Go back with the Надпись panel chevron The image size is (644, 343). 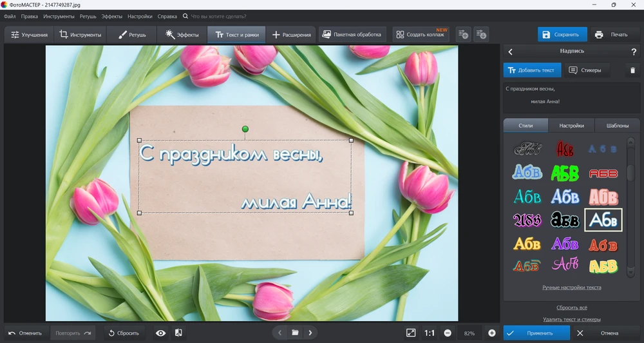(511, 52)
